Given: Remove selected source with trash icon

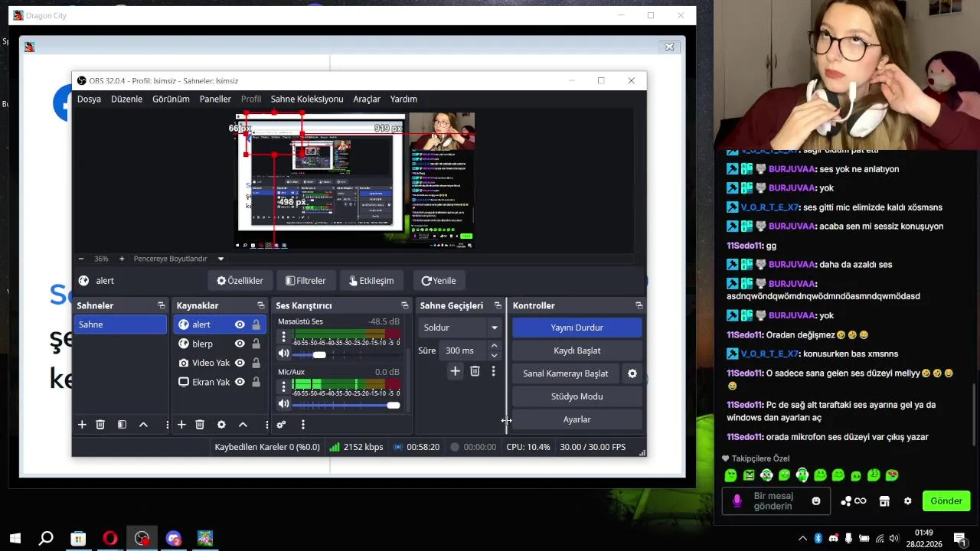Looking at the screenshot, I should (200, 425).
